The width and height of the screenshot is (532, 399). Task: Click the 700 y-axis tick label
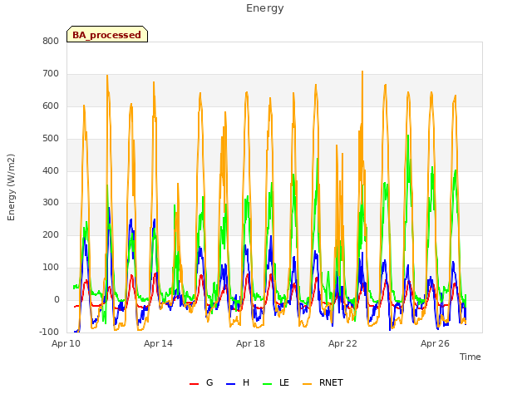click(x=51, y=74)
